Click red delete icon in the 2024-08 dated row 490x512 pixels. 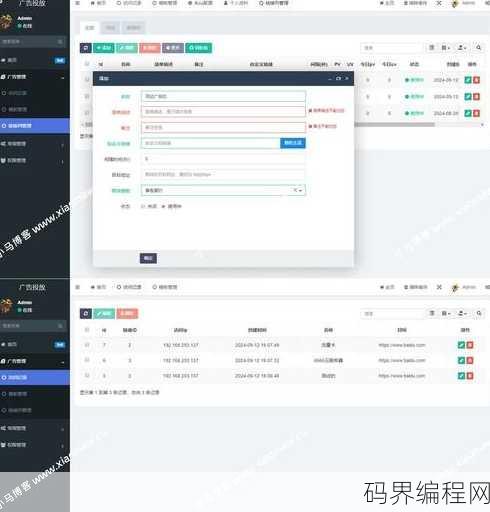coord(477,113)
